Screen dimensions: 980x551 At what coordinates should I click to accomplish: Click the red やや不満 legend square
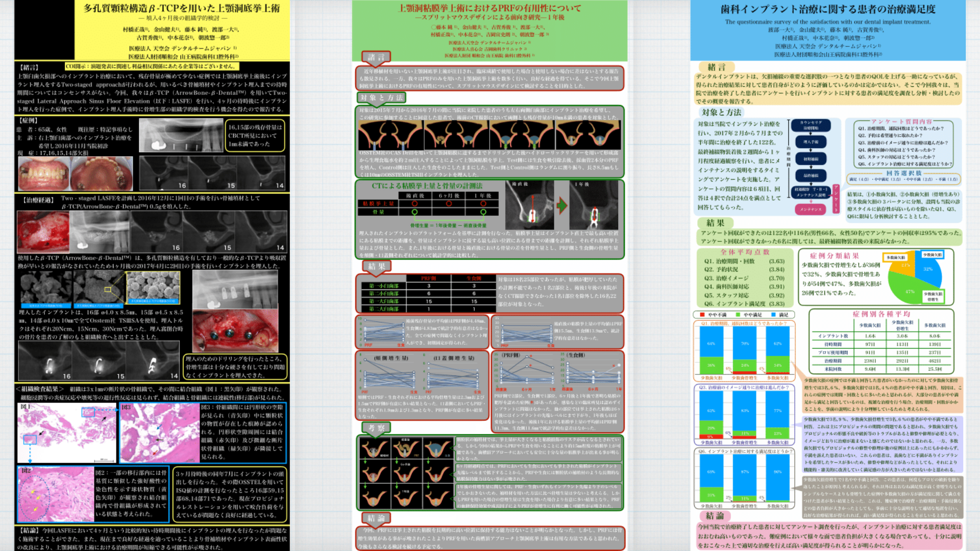pos(702,315)
